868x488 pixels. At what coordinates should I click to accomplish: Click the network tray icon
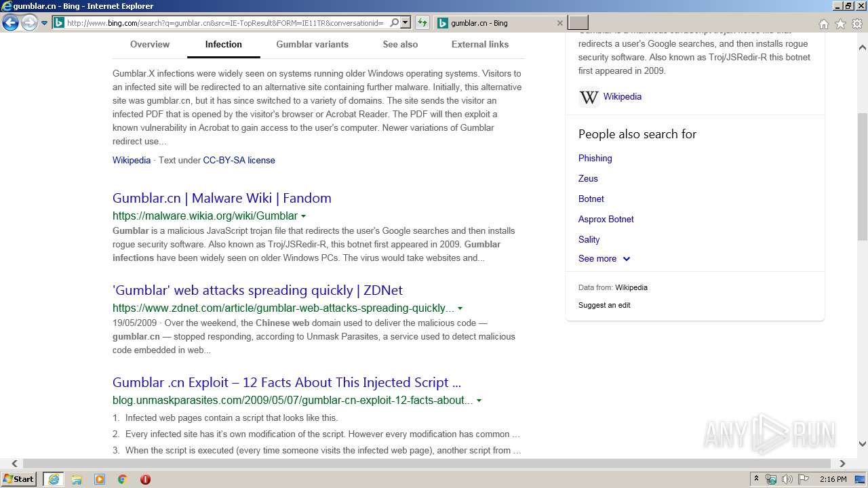point(771,479)
